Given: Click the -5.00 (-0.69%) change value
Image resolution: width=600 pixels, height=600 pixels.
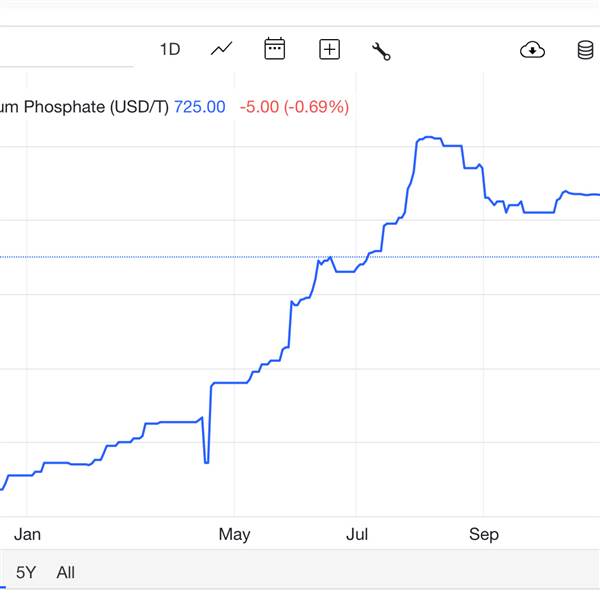Looking at the screenshot, I should 294,107.
